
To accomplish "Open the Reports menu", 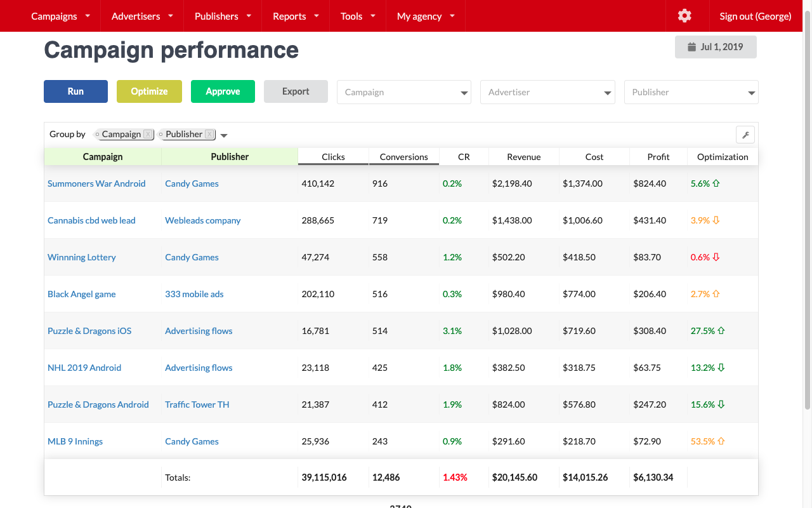I will (x=296, y=16).
